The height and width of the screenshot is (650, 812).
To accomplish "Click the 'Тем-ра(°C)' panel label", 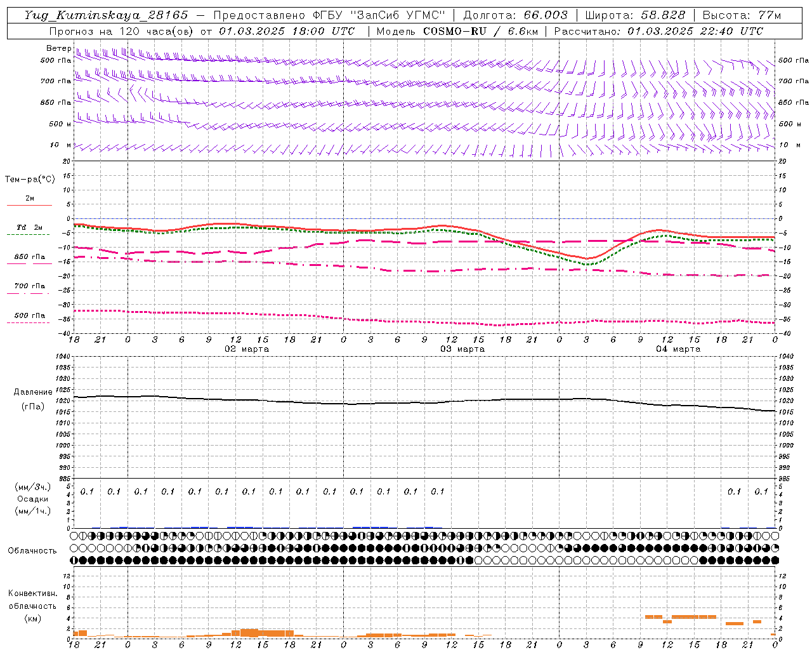I will click(30, 180).
